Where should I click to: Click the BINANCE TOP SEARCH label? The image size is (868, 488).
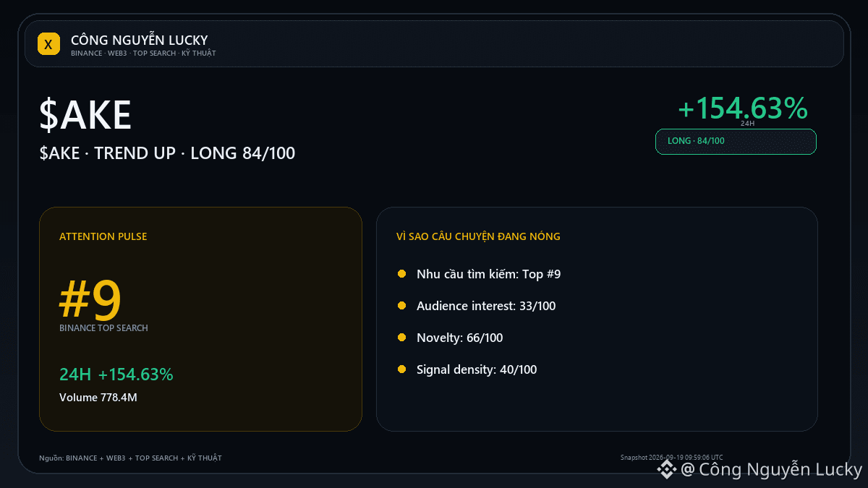(x=103, y=328)
